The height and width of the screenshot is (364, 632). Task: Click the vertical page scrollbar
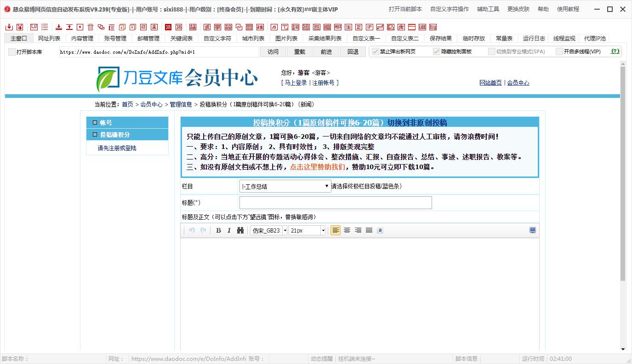click(x=623, y=175)
